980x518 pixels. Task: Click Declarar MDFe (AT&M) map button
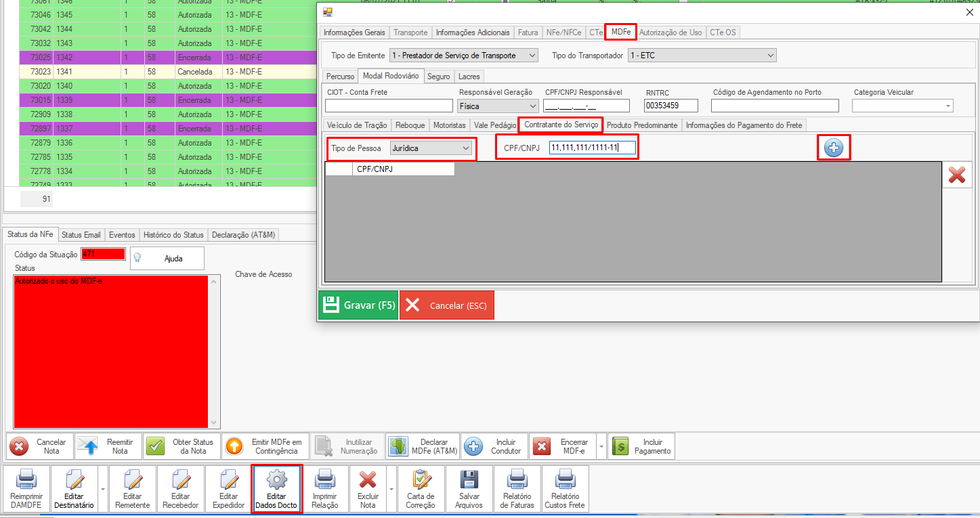click(423, 446)
